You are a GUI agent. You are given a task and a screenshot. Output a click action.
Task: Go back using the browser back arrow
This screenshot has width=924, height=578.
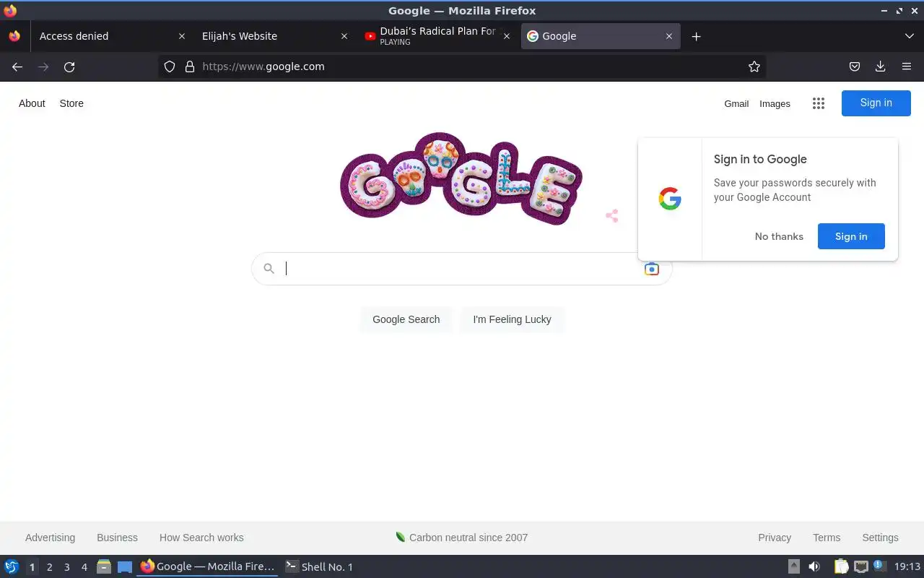[17, 66]
